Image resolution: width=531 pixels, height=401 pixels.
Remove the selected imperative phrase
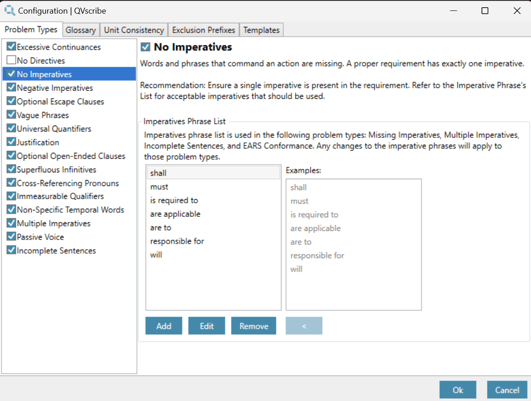pos(254,326)
